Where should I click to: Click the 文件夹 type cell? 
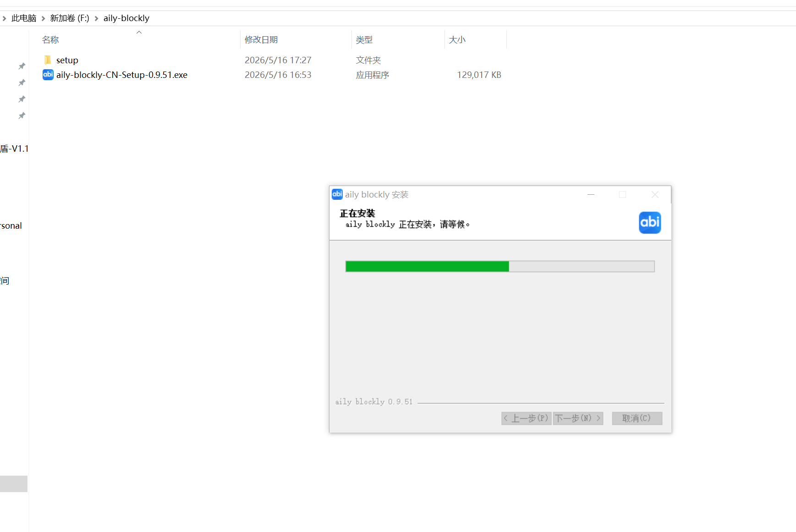pos(368,60)
